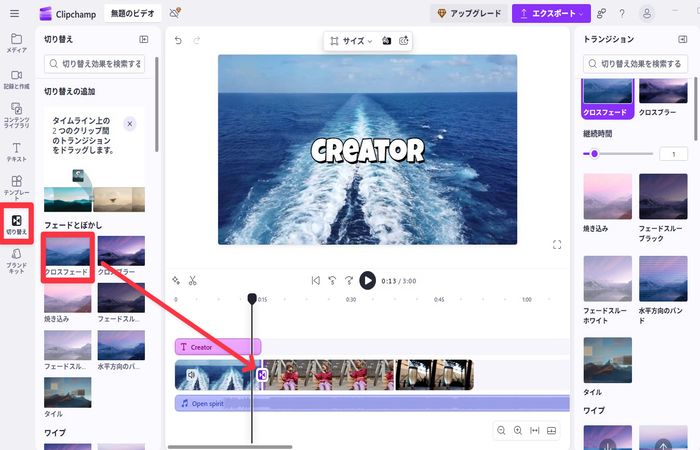Select the クロスフェード transition thumbnail in left panel

(67, 255)
